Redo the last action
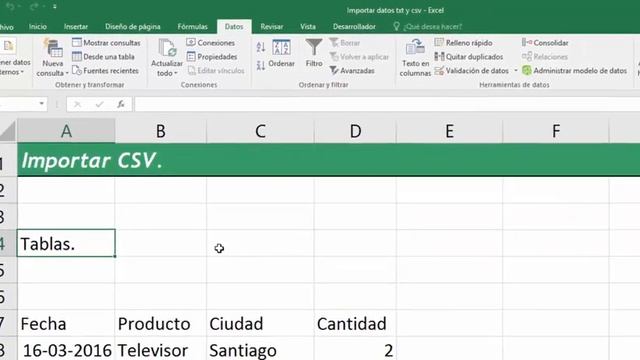Image resolution: width=640 pixels, height=360 pixels. [x=34, y=7]
